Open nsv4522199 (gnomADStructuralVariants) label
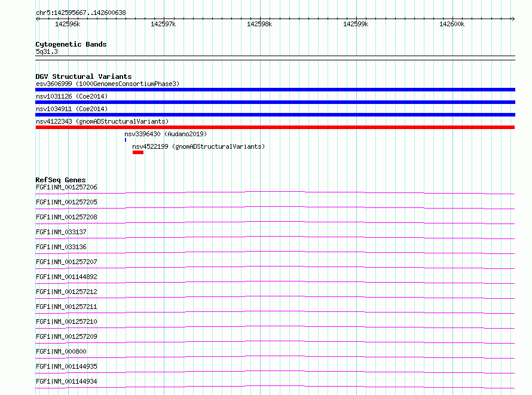Viewport: 532px width, 395px height. 198,146
